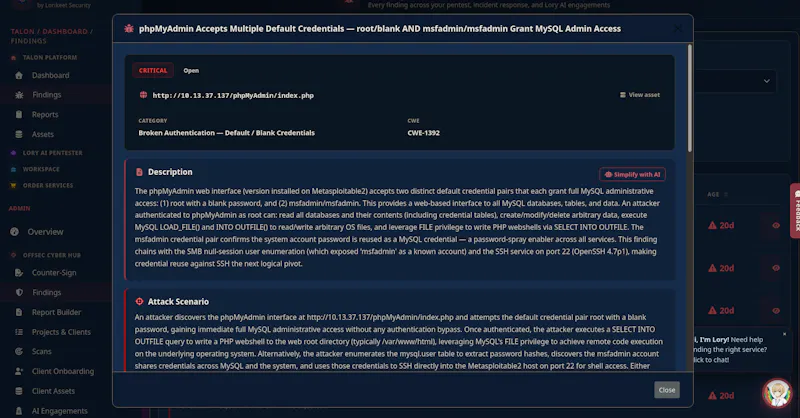Click the list icon beside Projects & Clients
The image size is (800, 418).
[19, 332]
